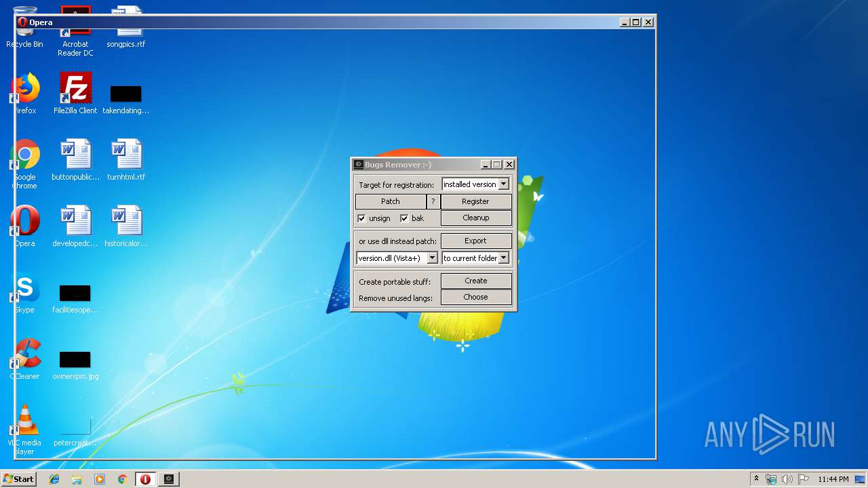Maximize the Opera window
This screenshot has height=488, width=868.
[635, 22]
